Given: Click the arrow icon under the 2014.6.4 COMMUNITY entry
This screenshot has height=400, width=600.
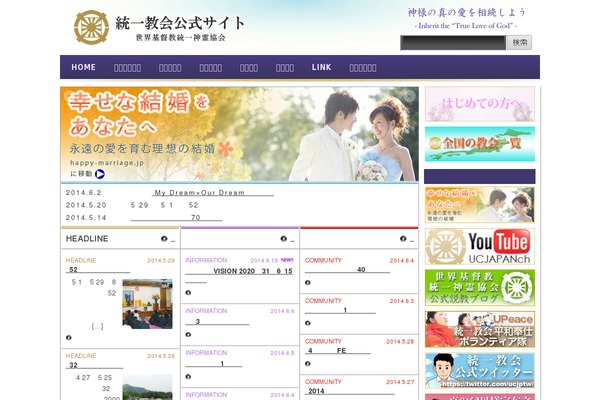Looking at the screenshot, I should 308,282.
